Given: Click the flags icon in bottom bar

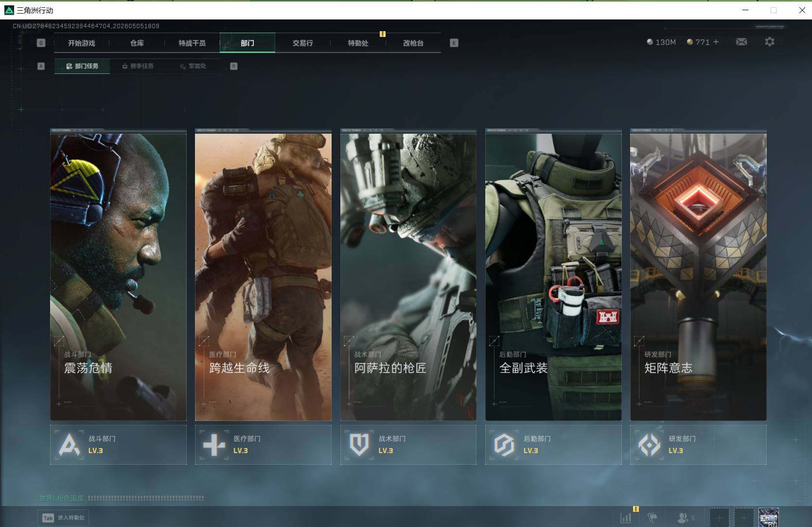Looking at the screenshot, I should (653, 518).
